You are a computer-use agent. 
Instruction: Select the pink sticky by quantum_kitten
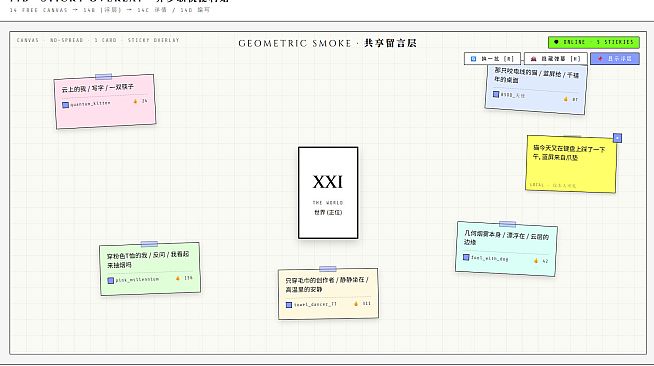105,102
